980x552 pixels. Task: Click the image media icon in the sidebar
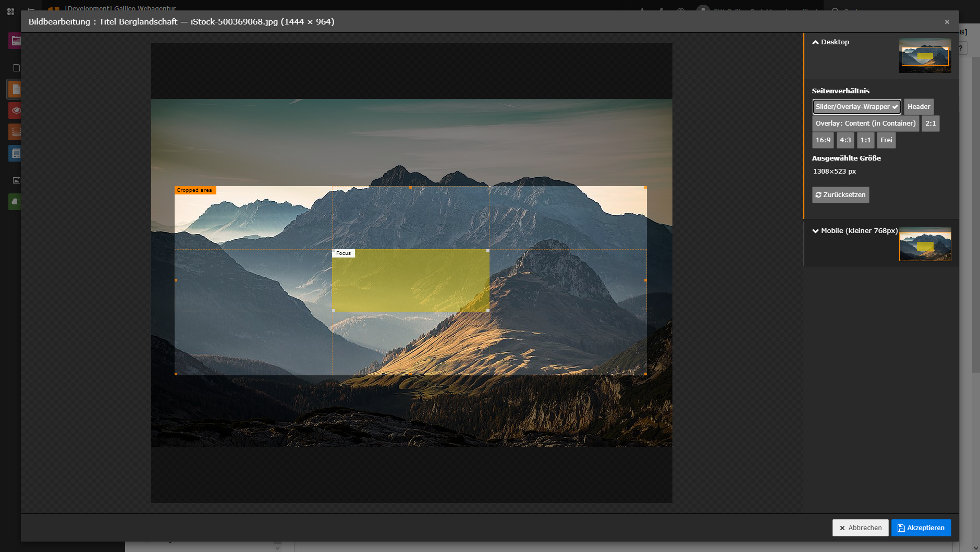click(16, 180)
